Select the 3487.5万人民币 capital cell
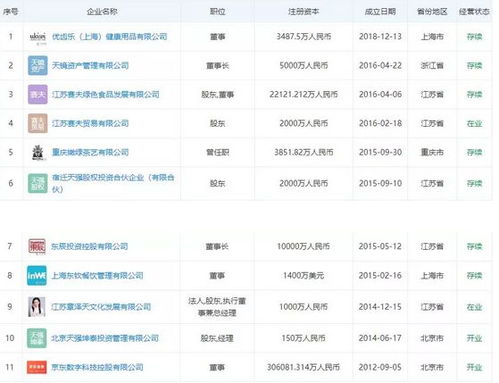Viewport: 499px width, 383px height. click(303, 37)
